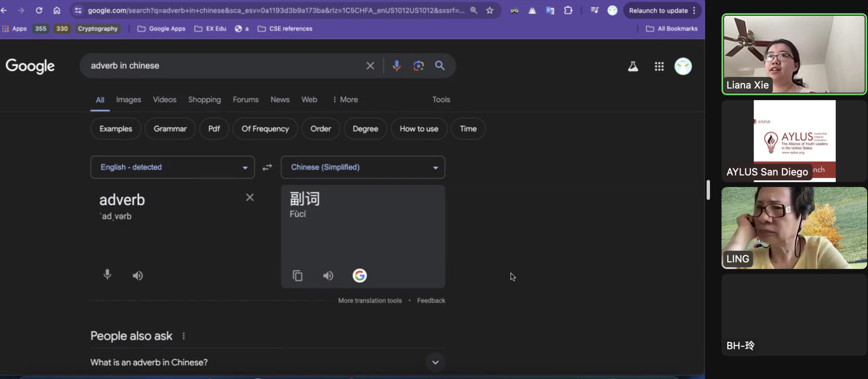Copy the Chinese translation
The width and height of the screenshot is (868, 379).
tap(298, 276)
